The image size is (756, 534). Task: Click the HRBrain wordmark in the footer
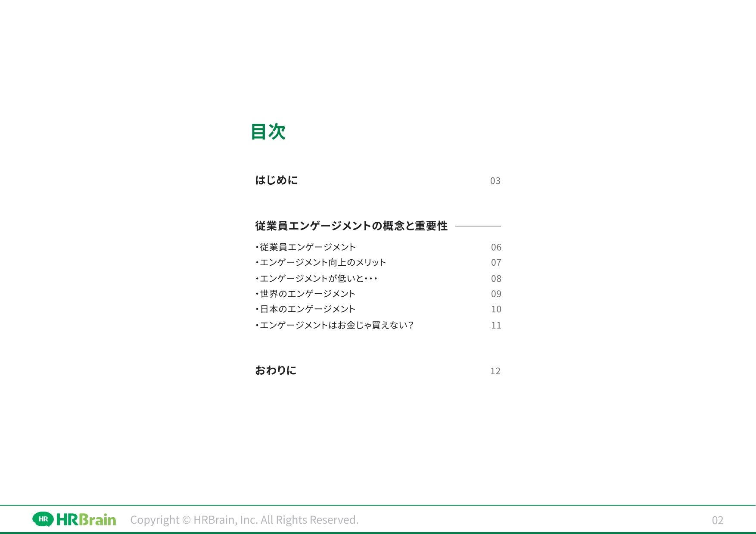tap(86, 520)
